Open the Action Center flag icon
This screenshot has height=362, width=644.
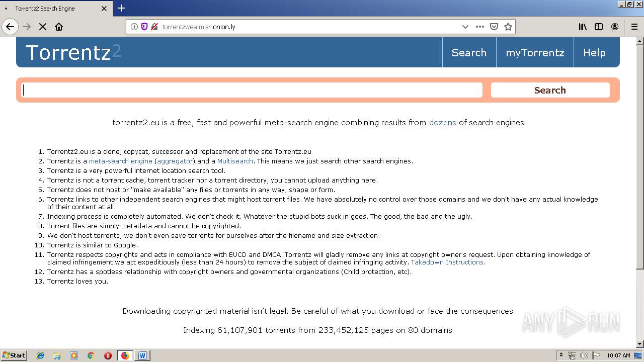point(596,355)
